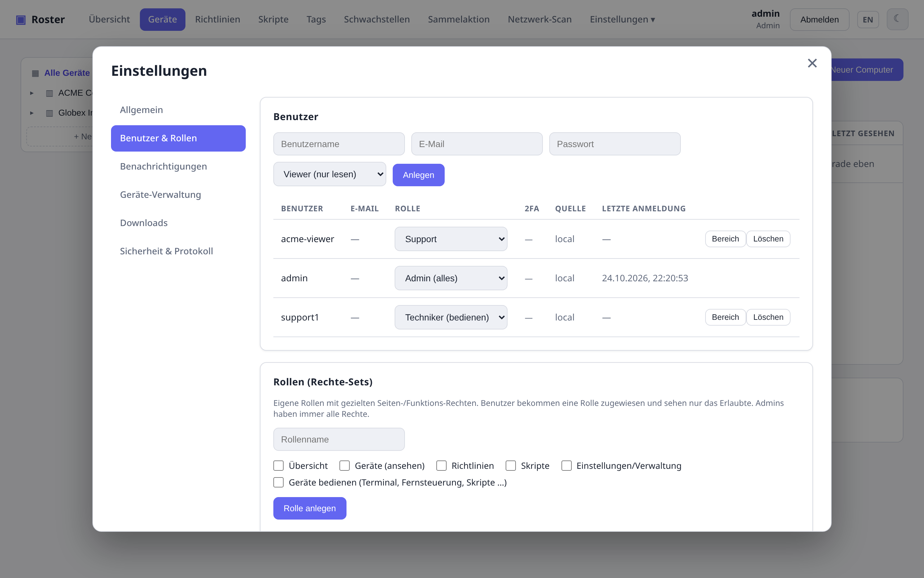Open the Sicherheit & Protokoll tab

click(178, 251)
